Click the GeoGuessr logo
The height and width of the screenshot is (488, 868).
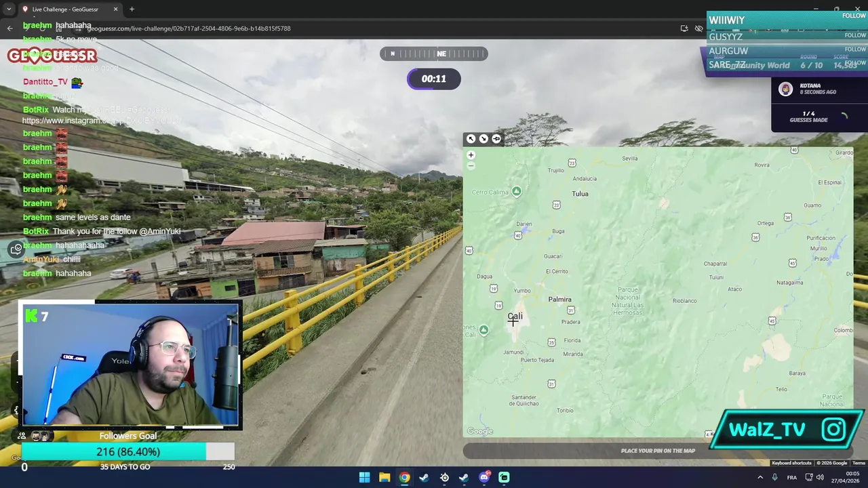pos(52,56)
